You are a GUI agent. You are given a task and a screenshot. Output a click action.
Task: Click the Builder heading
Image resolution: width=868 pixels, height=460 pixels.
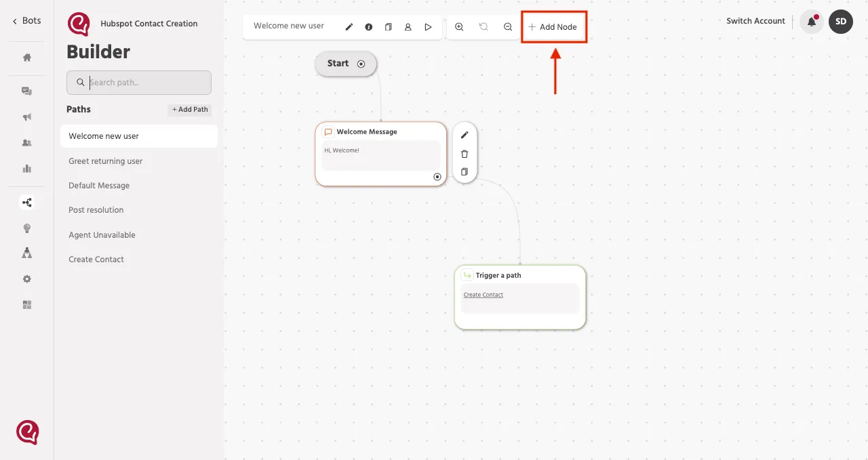pos(98,52)
